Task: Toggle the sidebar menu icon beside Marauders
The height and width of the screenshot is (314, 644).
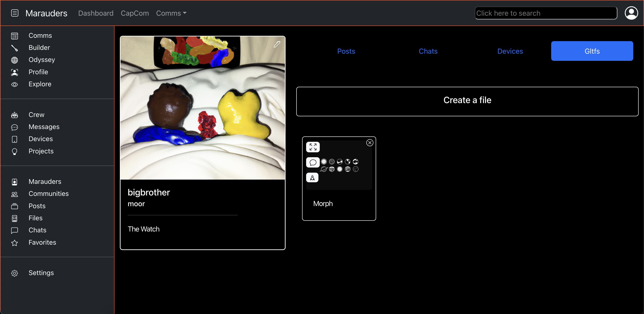Action: [x=15, y=13]
